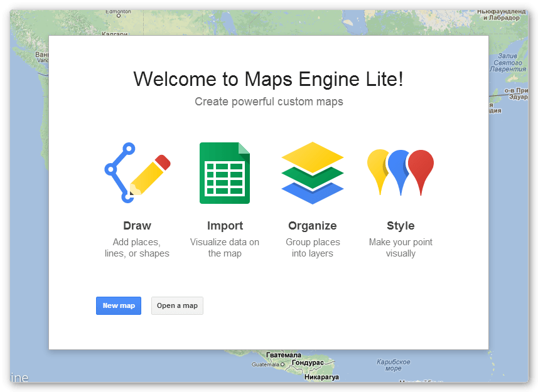Click 'Make your point visually' description
538x392 pixels.
401,248
